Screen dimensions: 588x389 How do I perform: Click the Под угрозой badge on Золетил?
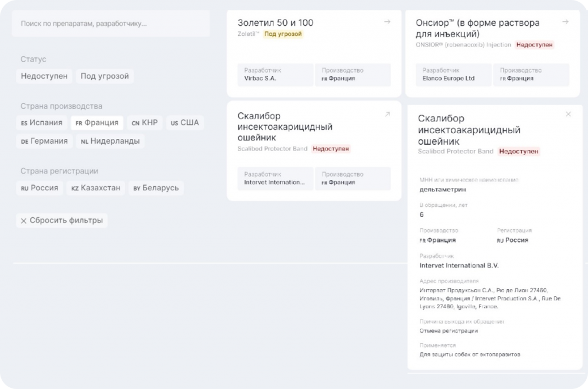point(283,34)
